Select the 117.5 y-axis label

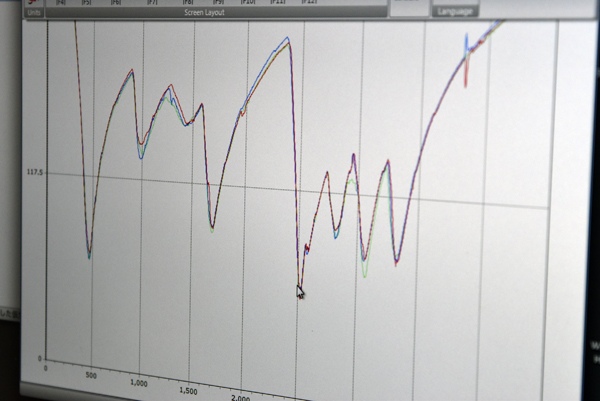[34, 171]
